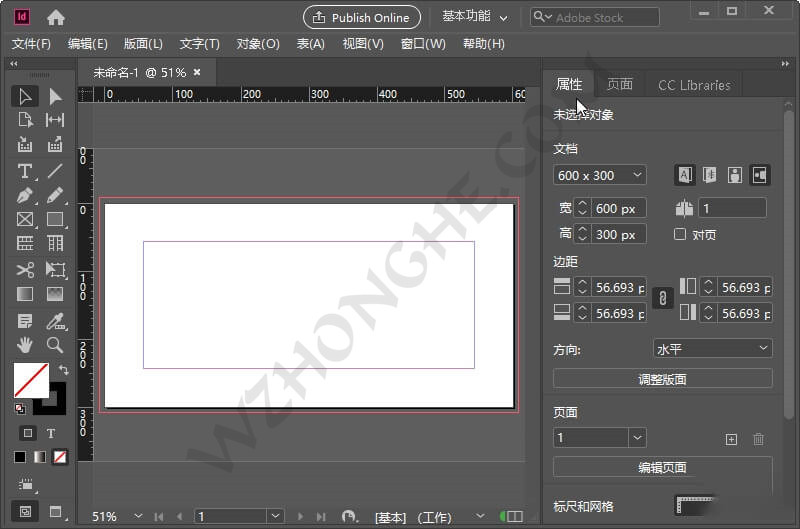The image size is (800, 529).
Task: Select the Line tool
Action: pyautogui.click(x=55, y=171)
